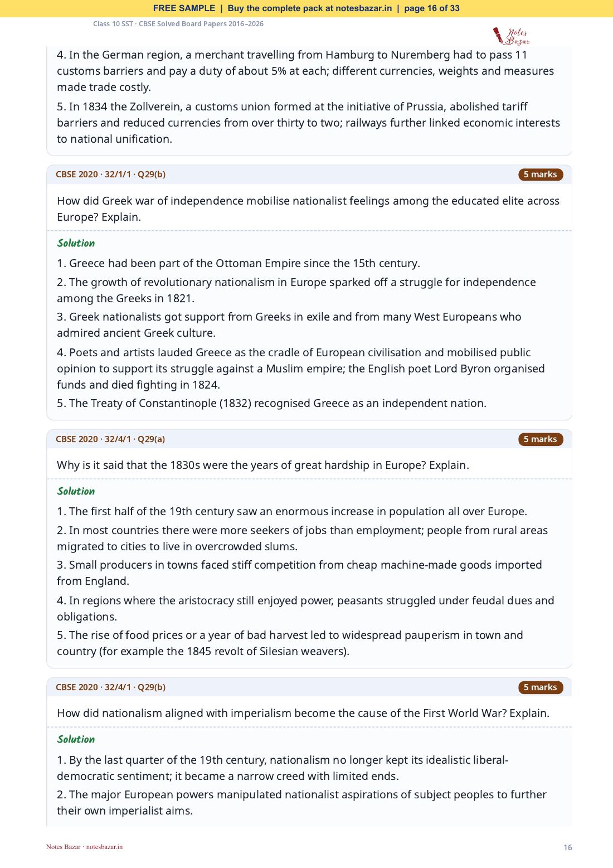613x868 pixels.
Task: Click the Solution heading under 1830s hardship question
Action: [x=76, y=491]
